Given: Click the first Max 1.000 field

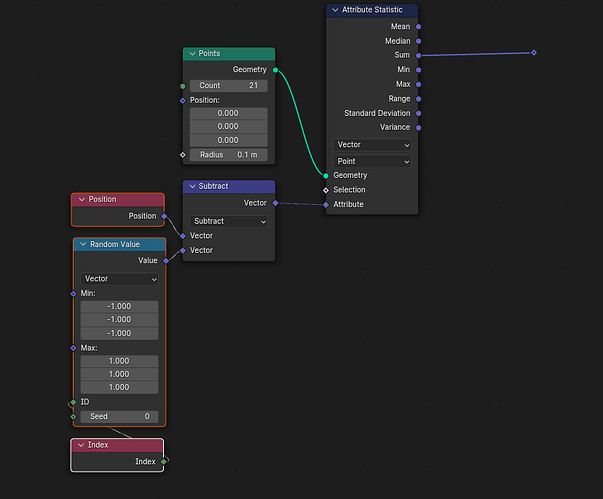Looking at the screenshot, I should [x=120, y=361].
